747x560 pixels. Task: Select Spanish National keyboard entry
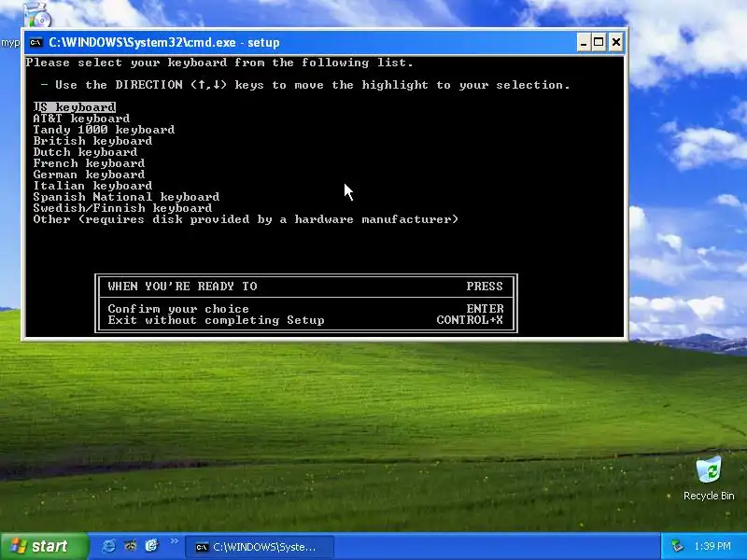[126, 197]
